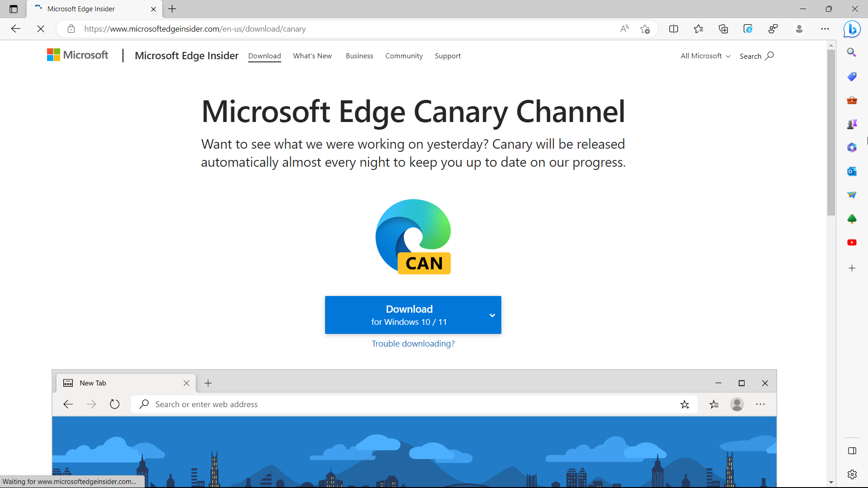Open the Games chess icon in sidebar

pyautogui.click(x=852, y=124)
